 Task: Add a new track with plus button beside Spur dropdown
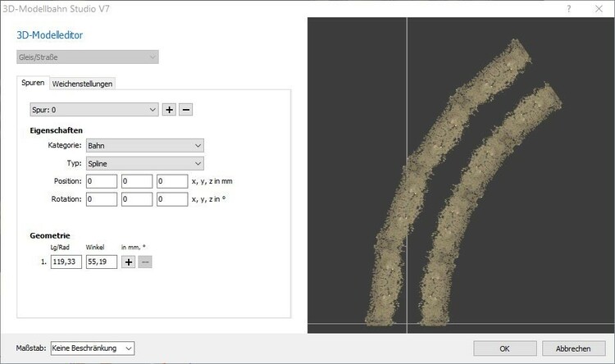[x=169, y=110]
